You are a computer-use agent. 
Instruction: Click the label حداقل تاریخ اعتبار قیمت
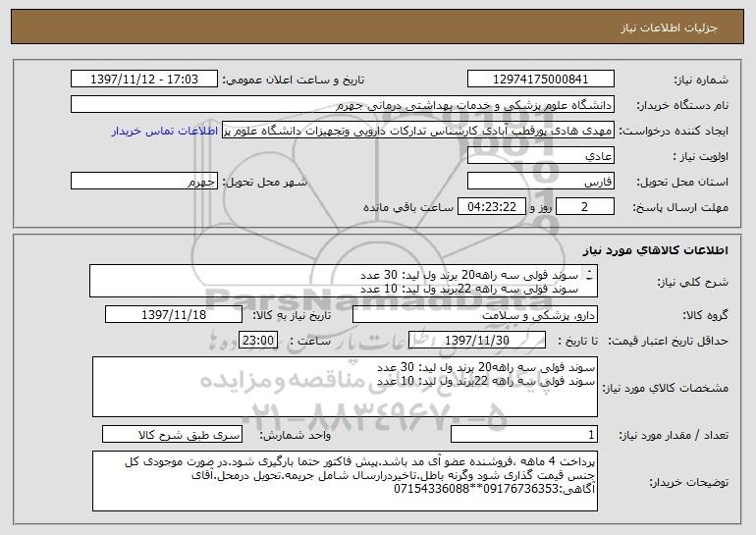click(668, 341)
